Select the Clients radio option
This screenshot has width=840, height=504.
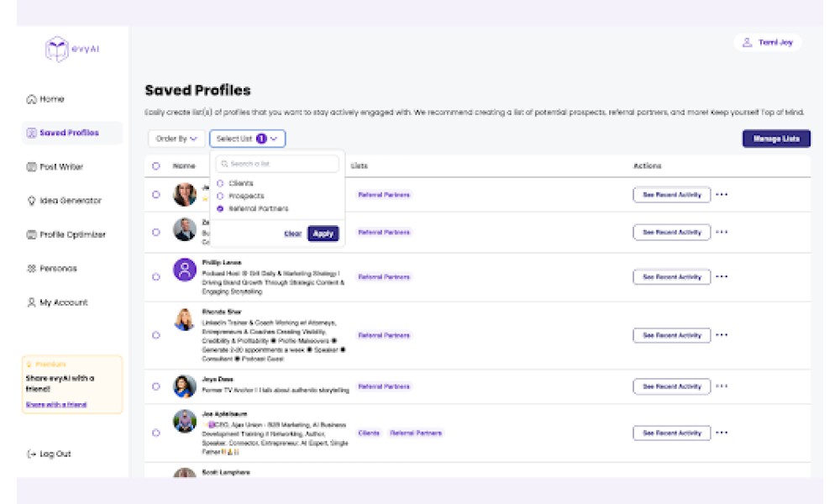220,183
